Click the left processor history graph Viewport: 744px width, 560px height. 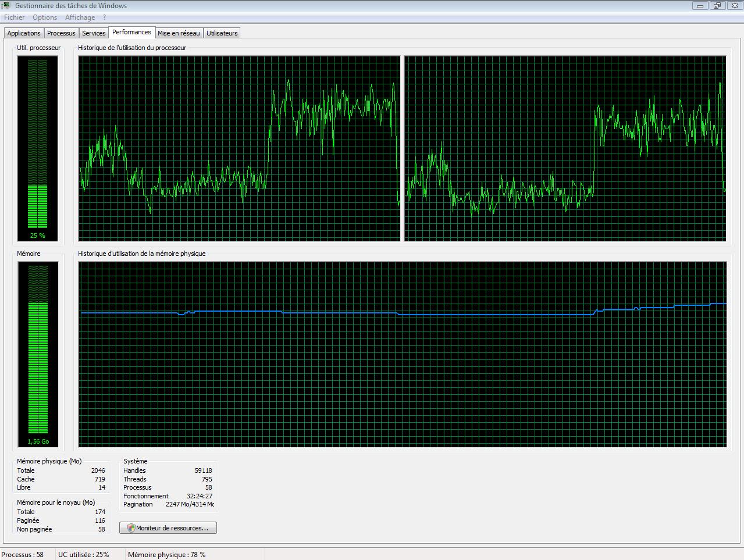(x=239, y=148)
